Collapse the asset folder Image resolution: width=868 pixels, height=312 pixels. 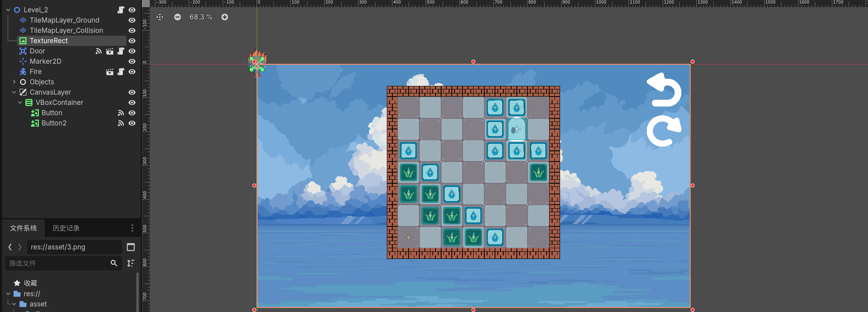pos(14,304)
